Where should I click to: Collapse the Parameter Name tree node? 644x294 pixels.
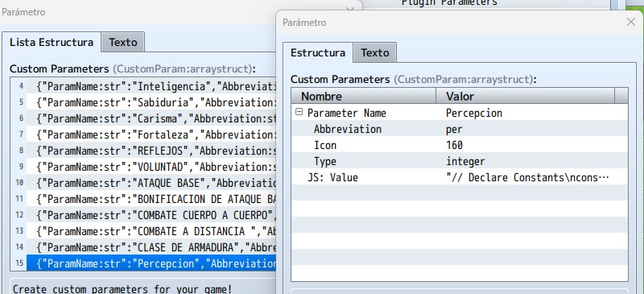(x=299, y=112)
